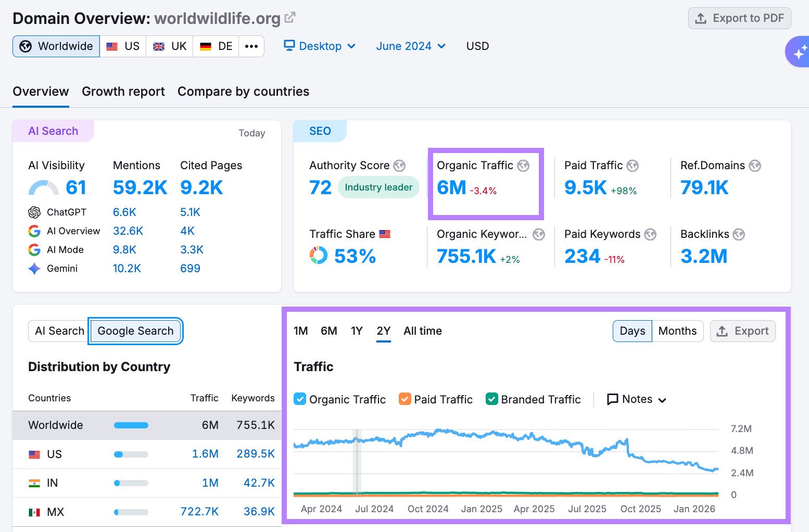Open the Desktop device dropdown

tap(320, 46)
